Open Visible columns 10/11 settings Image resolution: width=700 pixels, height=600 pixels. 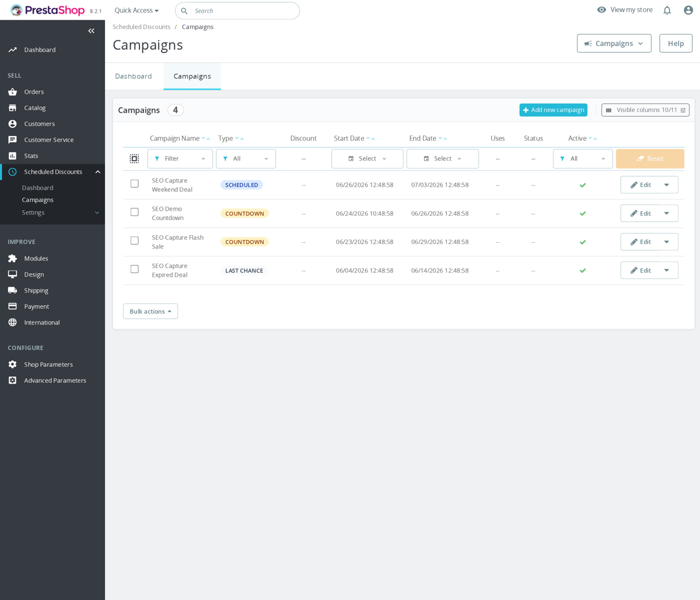click(x=645, y=110)
